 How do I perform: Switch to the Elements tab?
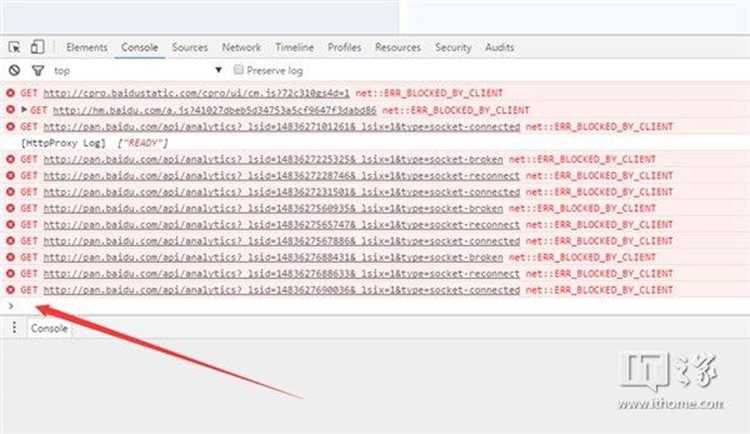87,47
